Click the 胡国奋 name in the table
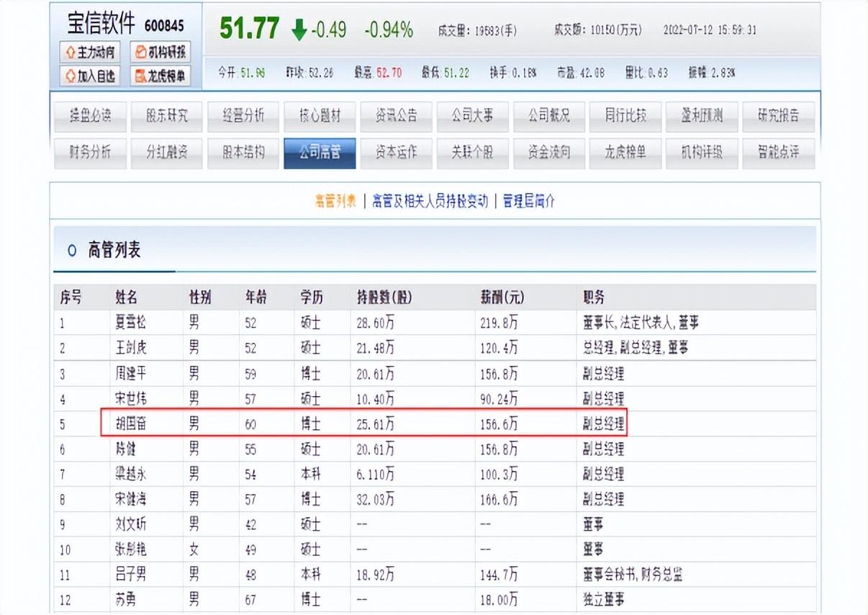This screenshot has width=868, height=615. point(130,423)
